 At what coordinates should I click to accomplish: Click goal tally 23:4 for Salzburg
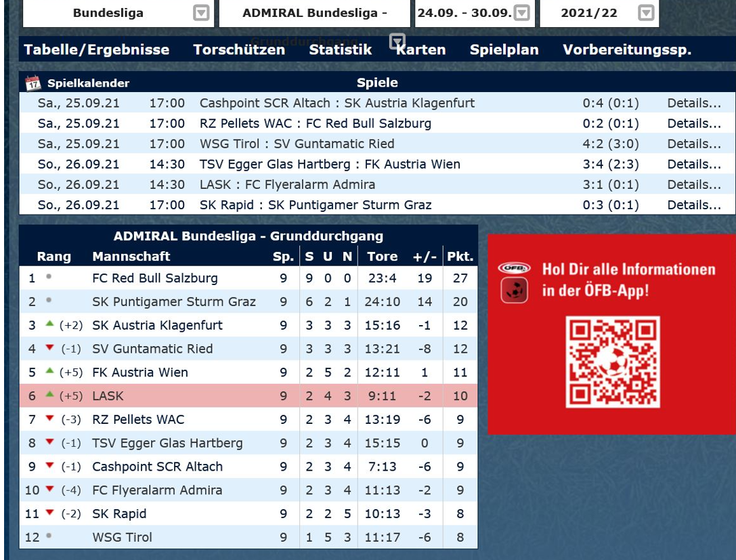[x=382, y=278]
